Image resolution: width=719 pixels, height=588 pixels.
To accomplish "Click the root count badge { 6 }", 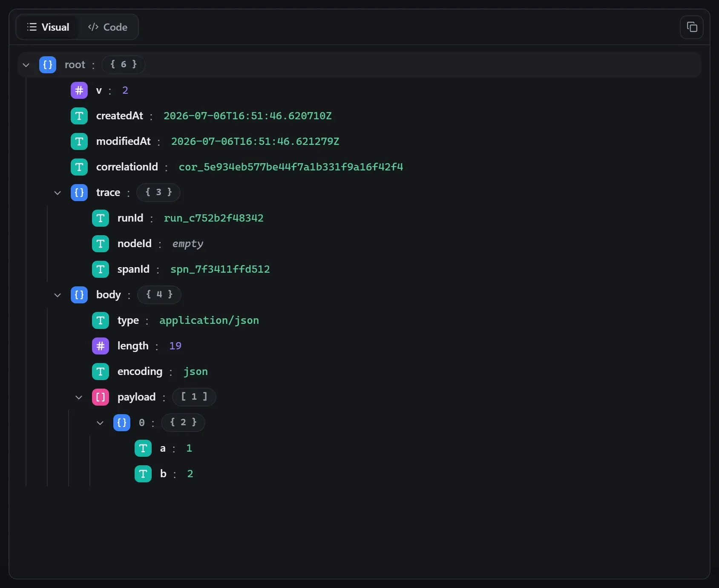I will 124,64.
